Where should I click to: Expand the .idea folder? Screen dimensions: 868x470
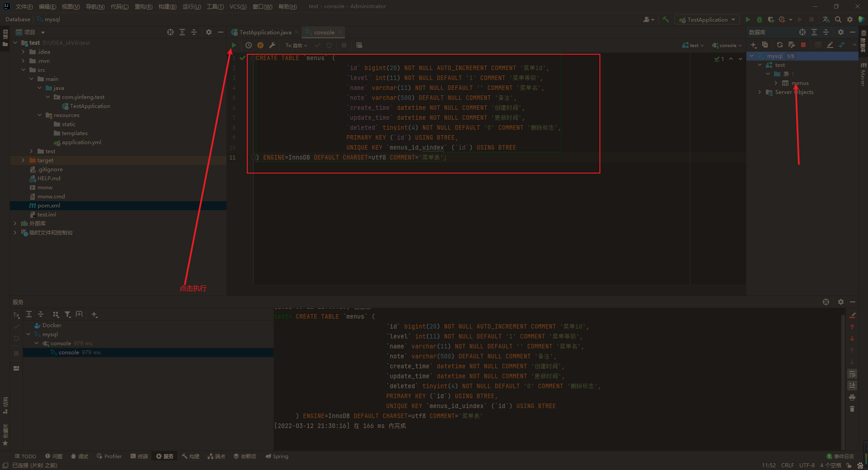(23, 52)
